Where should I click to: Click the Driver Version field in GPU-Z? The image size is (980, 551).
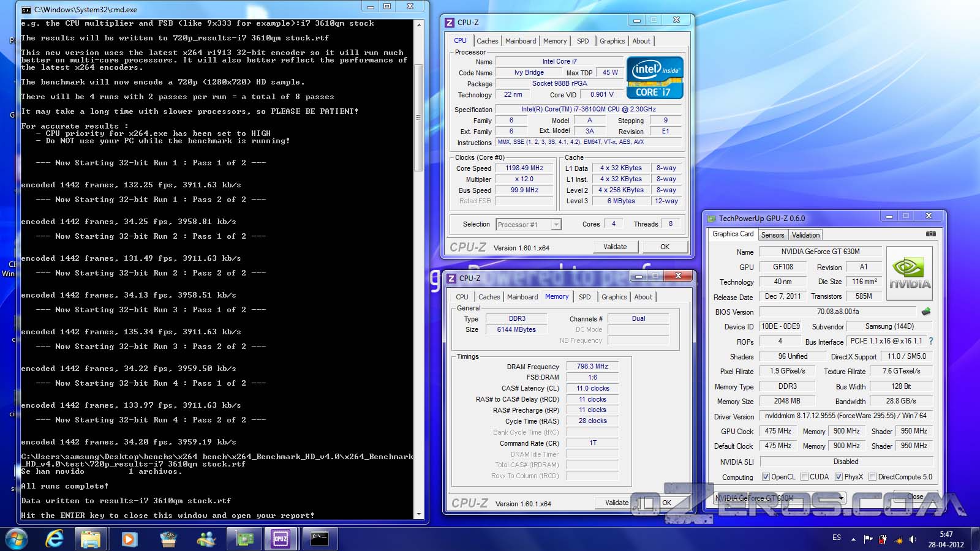[846, 416]
